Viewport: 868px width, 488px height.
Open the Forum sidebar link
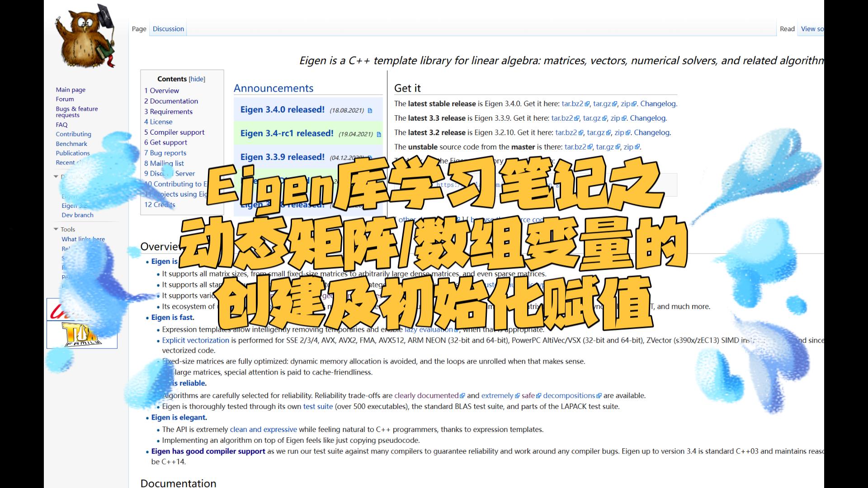(x=65, y=99)
